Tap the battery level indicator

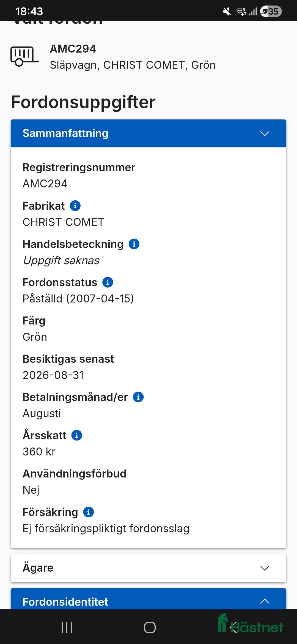coord(271,11)
